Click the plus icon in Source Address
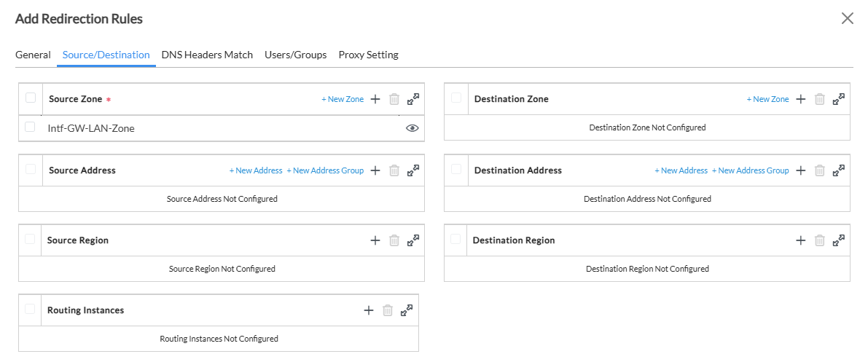 (x=375, y=170)
